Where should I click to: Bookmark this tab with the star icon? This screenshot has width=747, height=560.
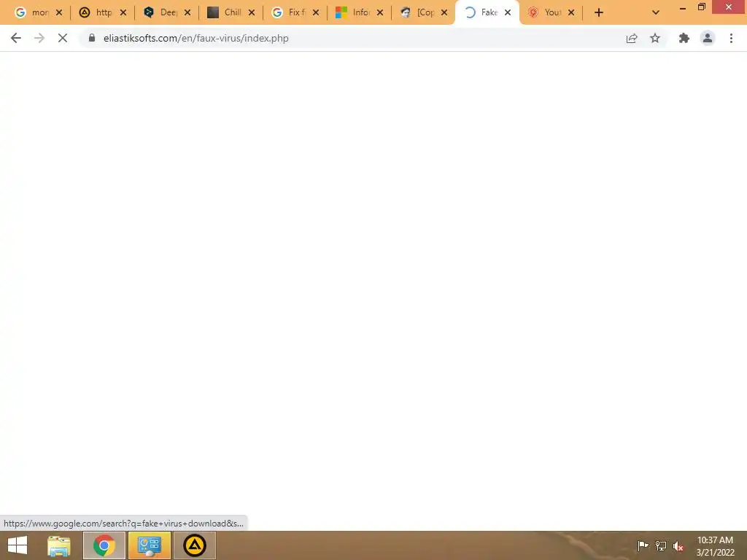[x=655, y=38]
